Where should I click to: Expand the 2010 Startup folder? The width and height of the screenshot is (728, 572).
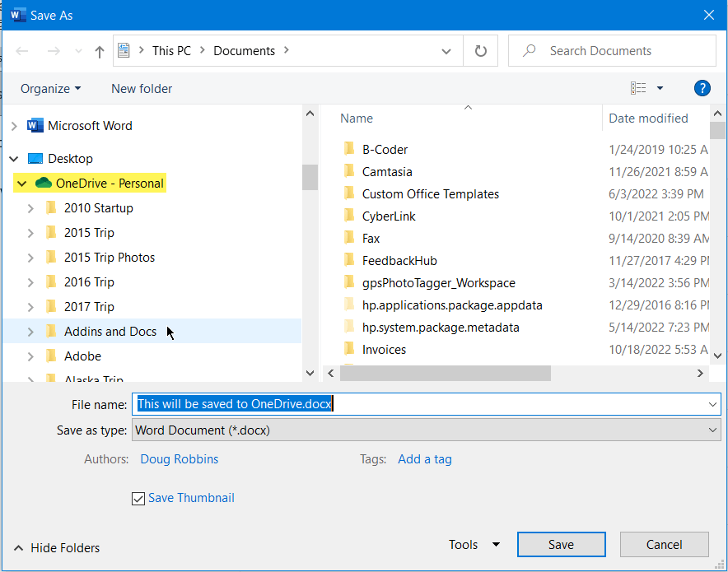30,208
